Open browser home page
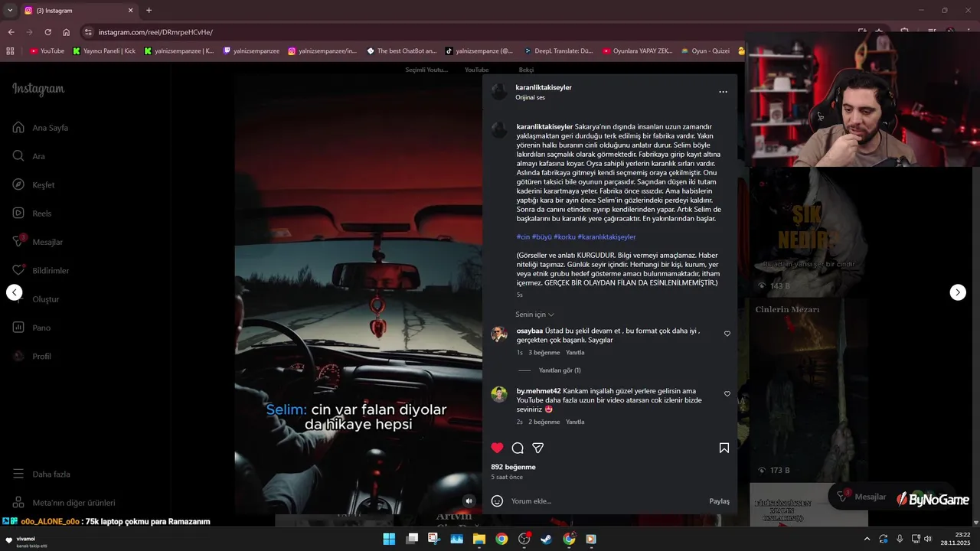 (67, 32)
